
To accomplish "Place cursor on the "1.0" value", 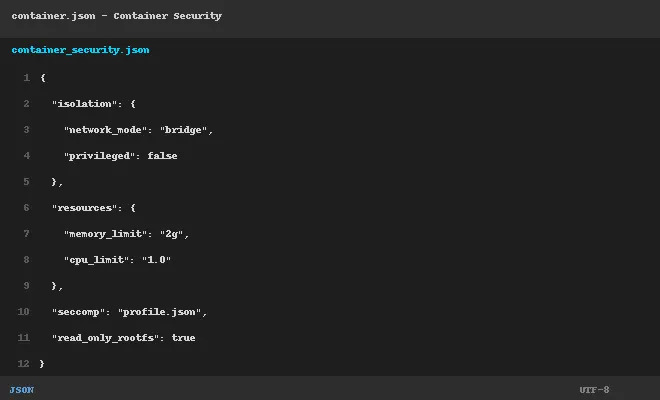I will (156, 260).
